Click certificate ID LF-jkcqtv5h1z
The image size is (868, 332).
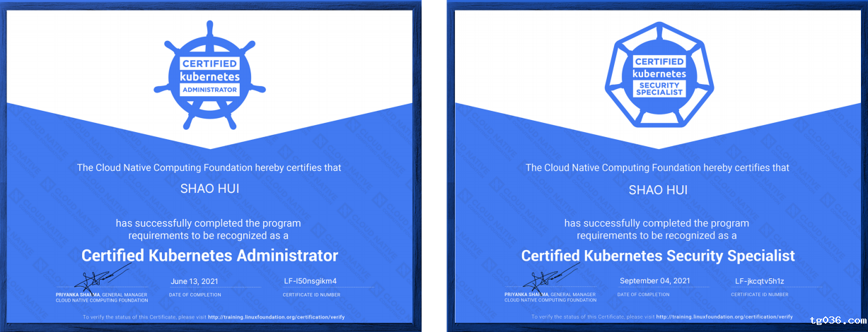click(760, 281)
